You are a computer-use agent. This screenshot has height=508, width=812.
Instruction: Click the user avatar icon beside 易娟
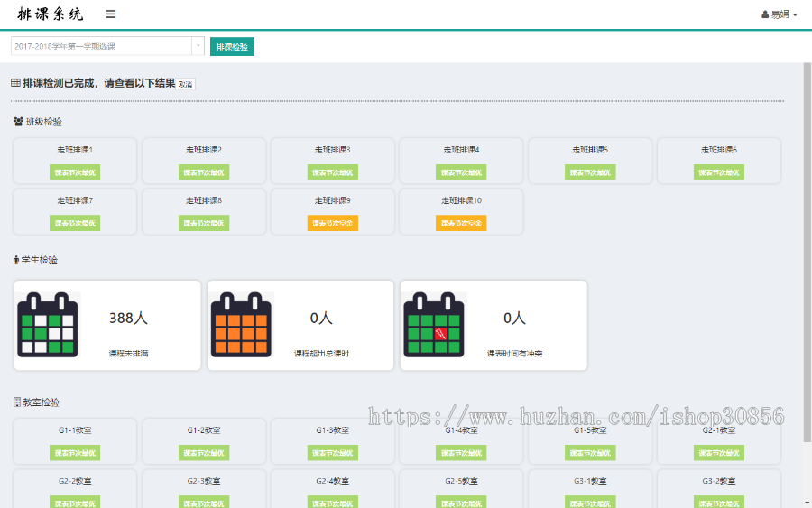pos(765,15)
